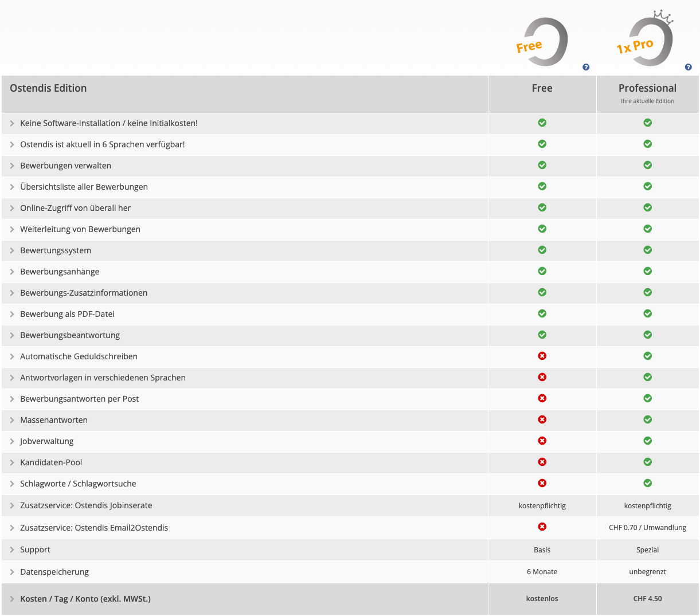Screen dimensions: 700x616
Task: Click Professional checkmark for Massenantworten
Action: click(x=648, y=419)
